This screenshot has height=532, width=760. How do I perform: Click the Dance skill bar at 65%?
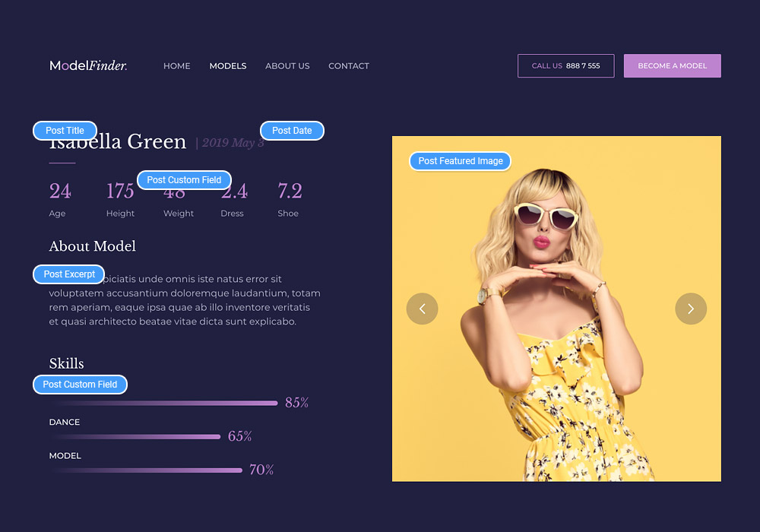135,436
